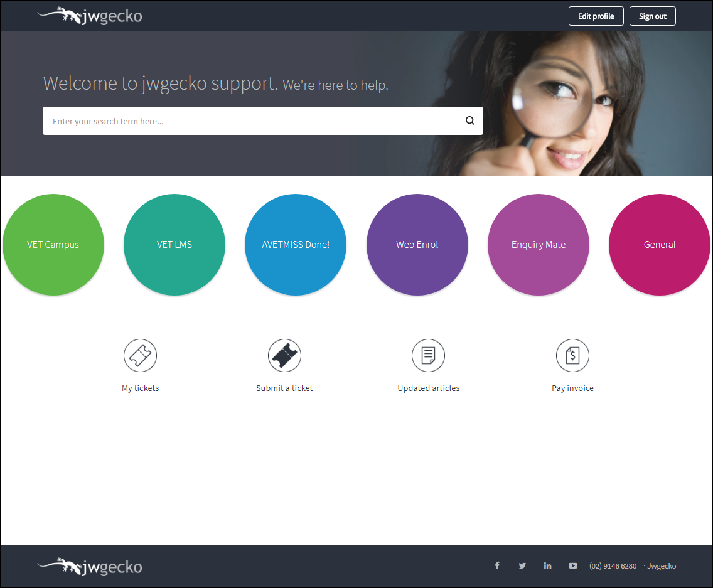
Task: Open the YouTube icon in footer
Action: click(x=573, y=565)
